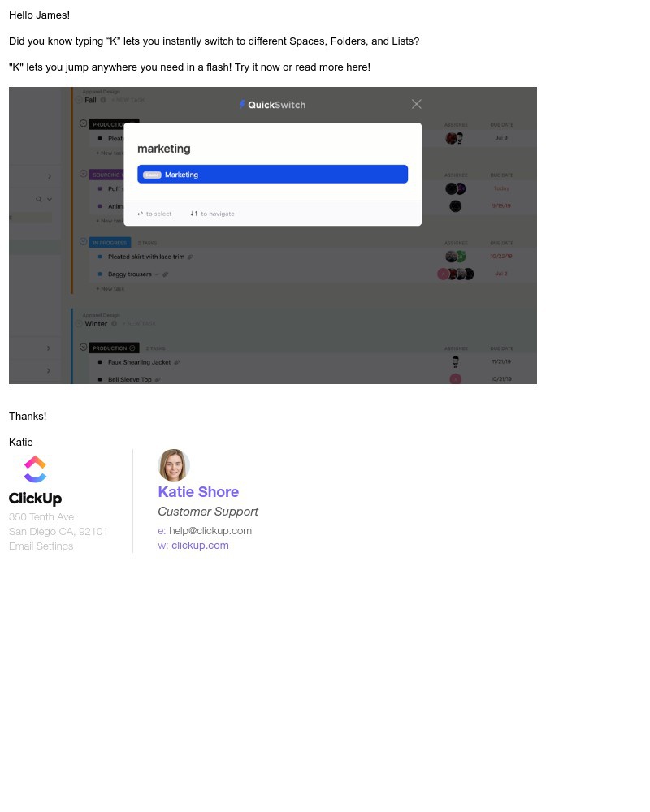Open the embedded QuickSwitch screenshot image
The height and width of the screenshot is (812, 650).
[x=273, y=235]
